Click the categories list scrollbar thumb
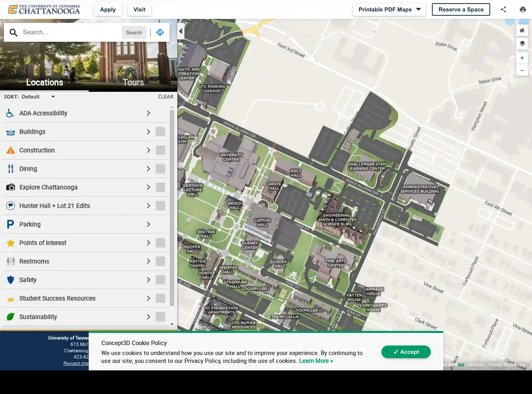The height and width of the screenshot is (394, 532). (172, 208)
